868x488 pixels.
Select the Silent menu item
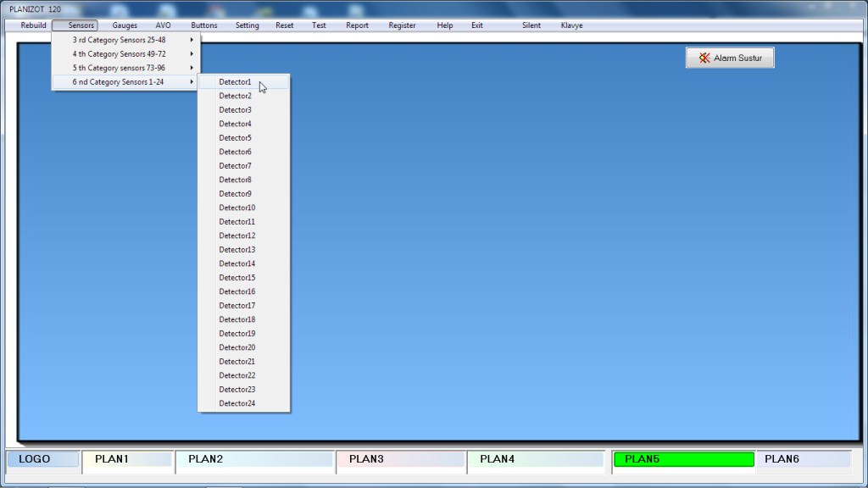pyautogui.click(x=531, y=25)
